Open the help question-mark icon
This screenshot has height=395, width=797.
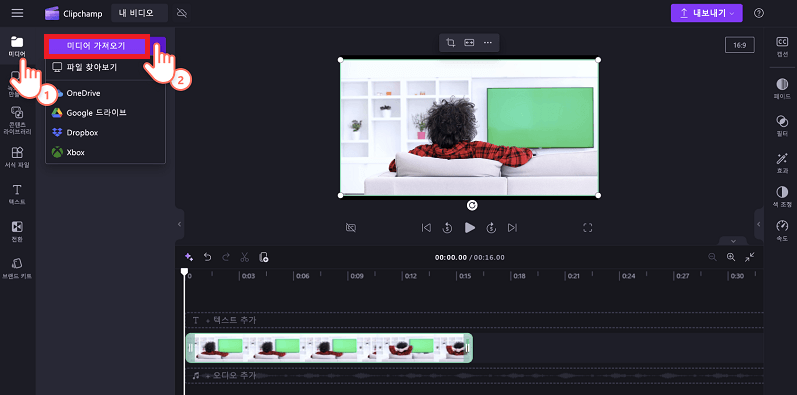click(x=759, y=13)
